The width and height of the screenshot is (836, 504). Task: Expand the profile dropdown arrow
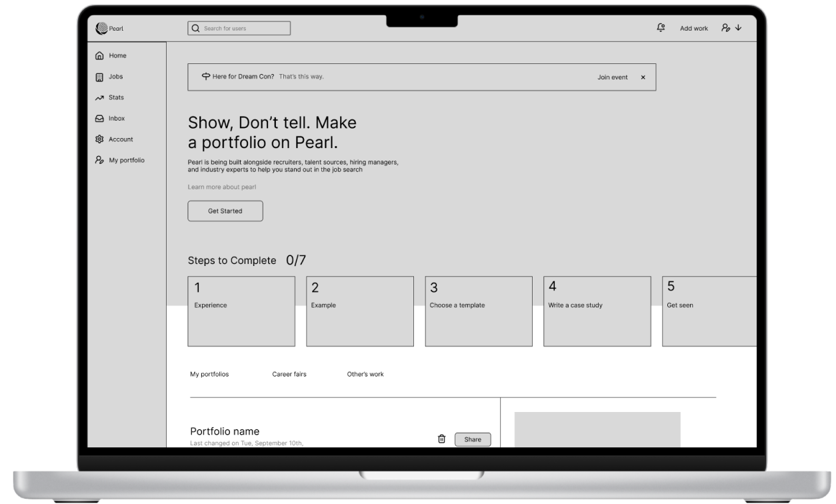(x=739, y=28)
